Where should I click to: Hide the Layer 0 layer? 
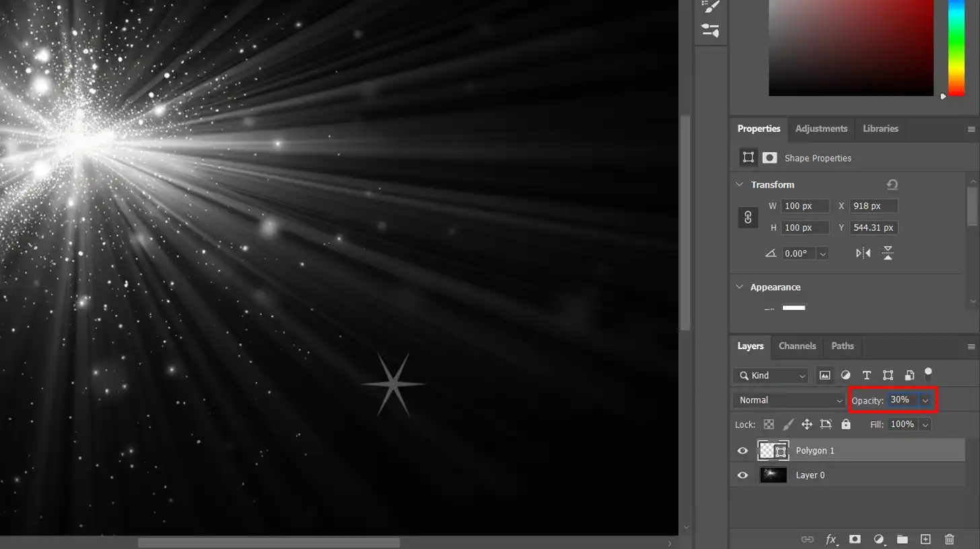pyautogui.click(x=743, y=475)
